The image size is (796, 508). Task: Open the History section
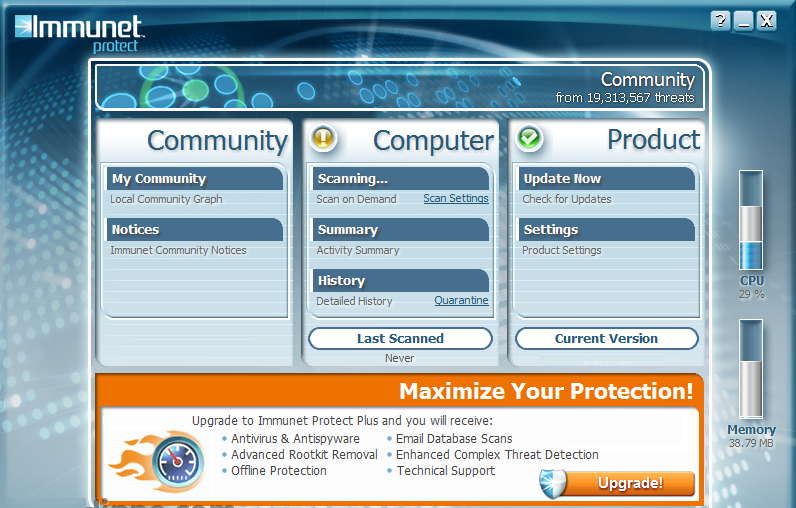tap(401, 280)
